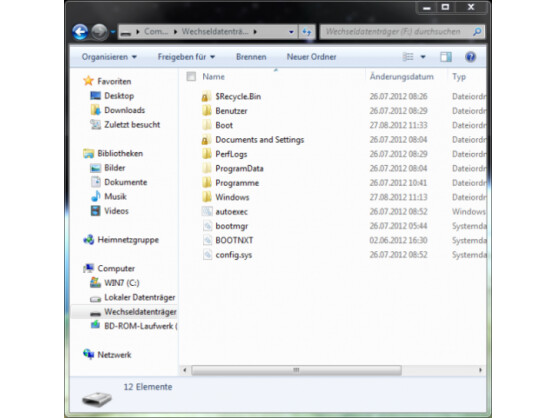Click Computer in navigation pane
557x418 pixels.
point(116,268)
